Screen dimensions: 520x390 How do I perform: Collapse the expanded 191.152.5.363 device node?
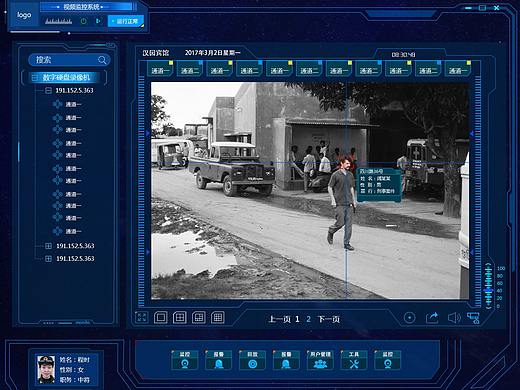[x=48, y=90]
